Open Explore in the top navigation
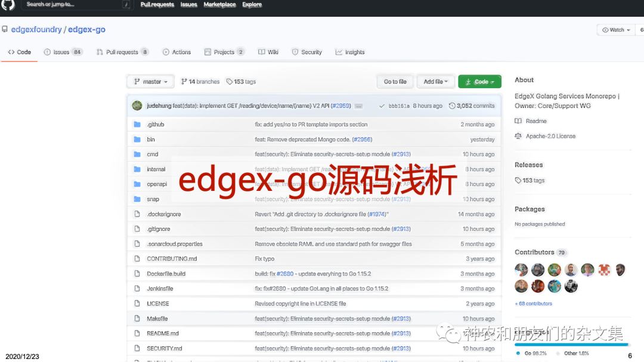This screenshot has height=362, width=644. click(252, 5)
